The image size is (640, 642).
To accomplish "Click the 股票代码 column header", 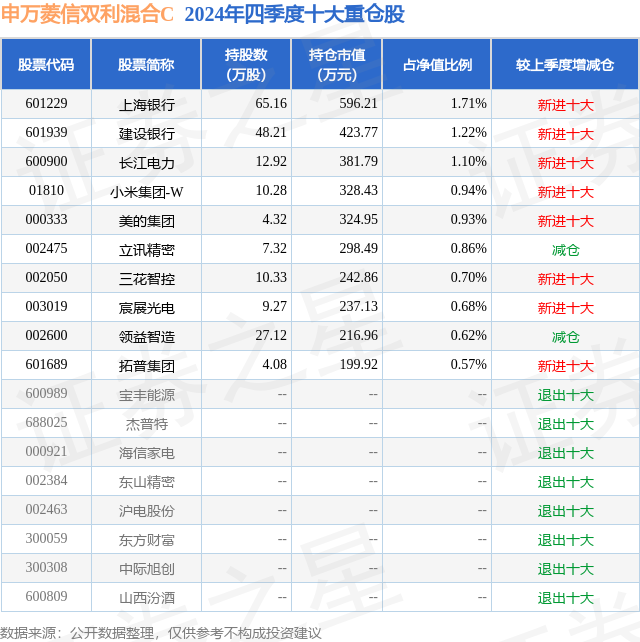I will (46, 65).
